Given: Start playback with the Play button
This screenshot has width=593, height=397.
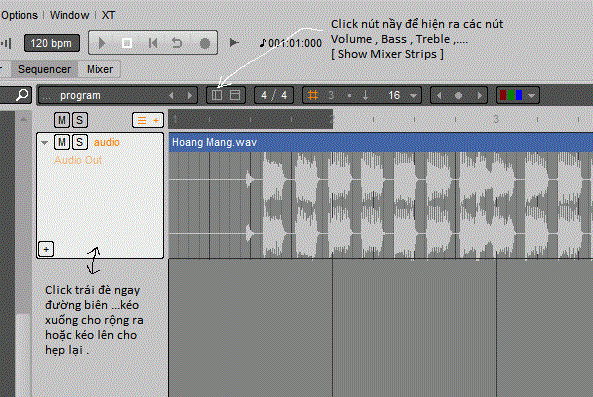Looking at the screenshot, I should [x=101, y=43].
